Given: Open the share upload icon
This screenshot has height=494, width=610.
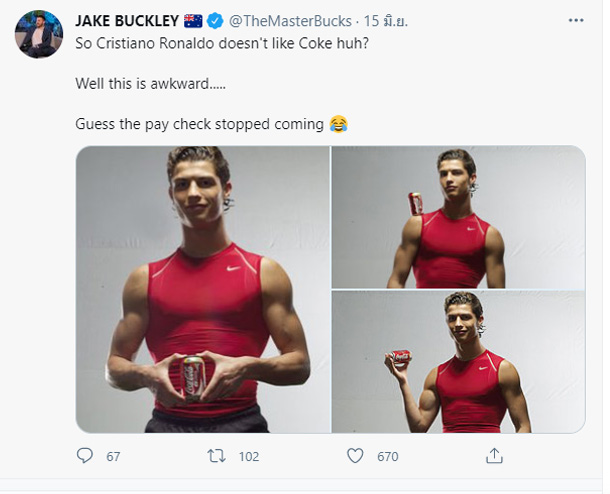Looking at the screenshot, I should coord(494,456).
